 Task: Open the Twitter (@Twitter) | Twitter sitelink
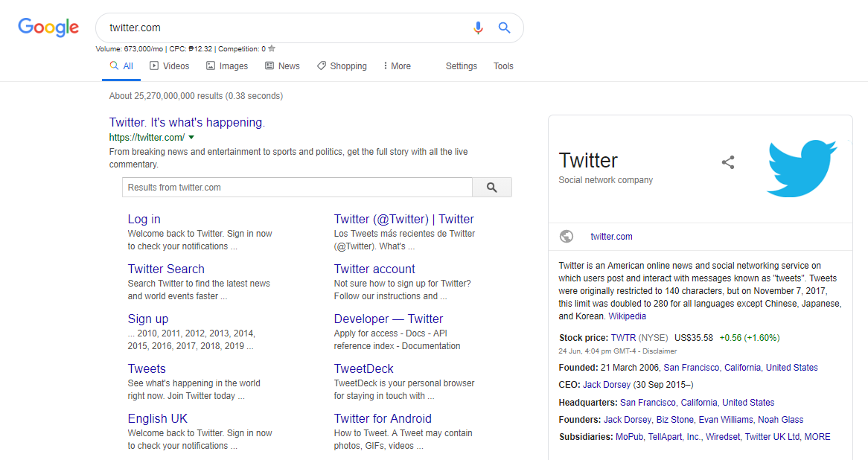404,219
